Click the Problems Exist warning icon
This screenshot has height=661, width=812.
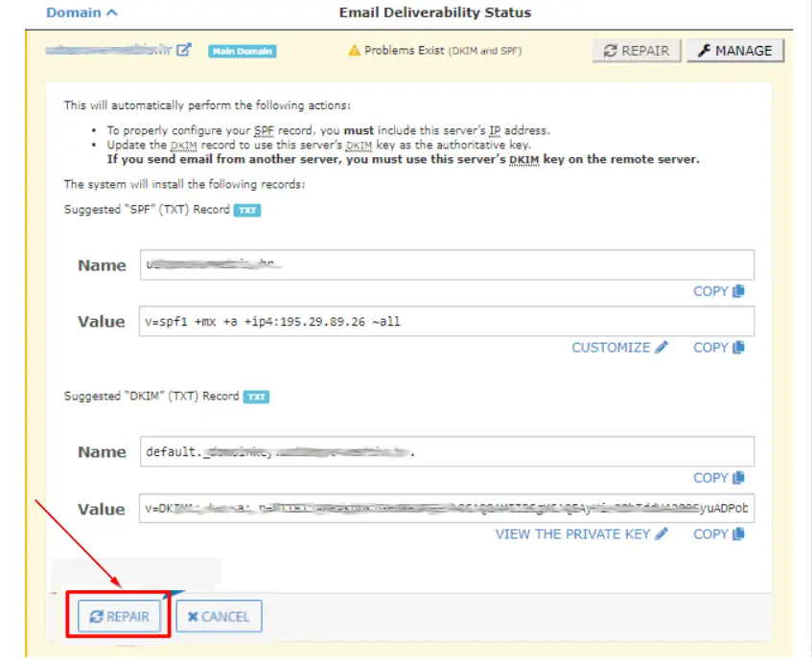(x=354, y=51)
